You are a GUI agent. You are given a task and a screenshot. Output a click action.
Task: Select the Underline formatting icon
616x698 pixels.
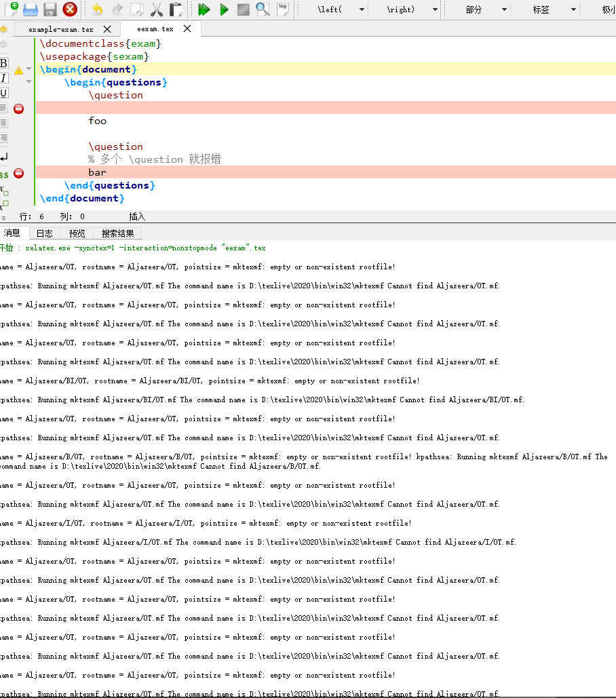[3, 92]
